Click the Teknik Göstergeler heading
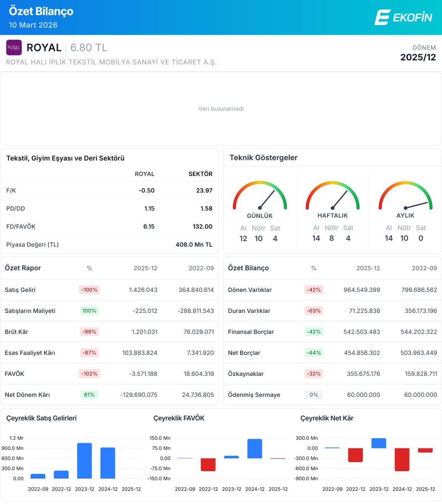The height and width of the screenshot is (504, 442). 263,158
